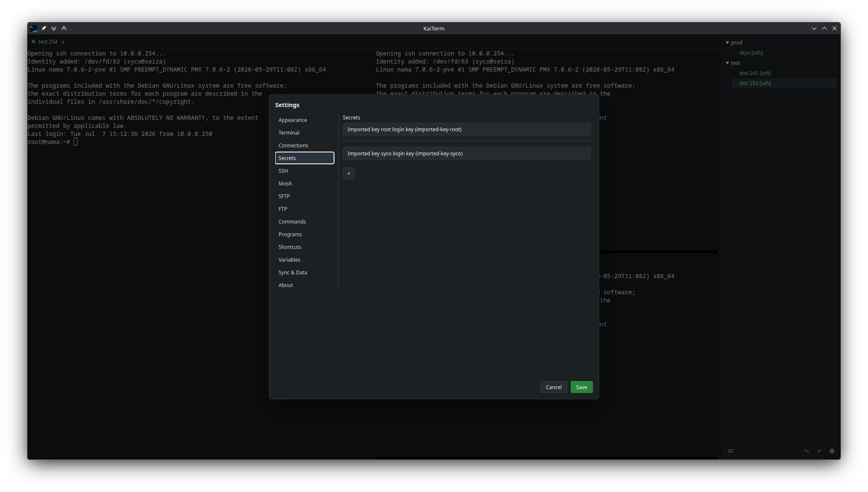Click the window minimize chevron in title bar
This screenshot has width=868, height=492.
814,28
